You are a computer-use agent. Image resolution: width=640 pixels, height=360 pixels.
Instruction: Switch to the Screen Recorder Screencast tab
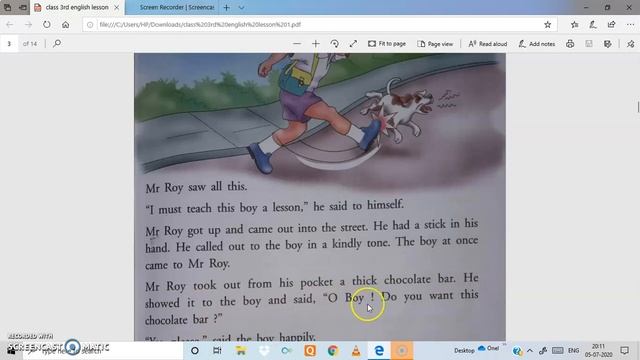coord(176,7)
